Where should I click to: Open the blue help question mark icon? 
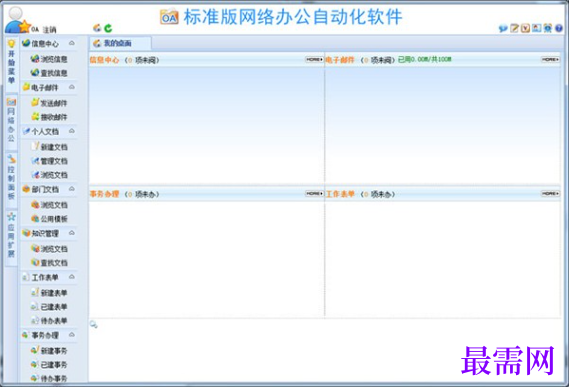pos(559,28)
